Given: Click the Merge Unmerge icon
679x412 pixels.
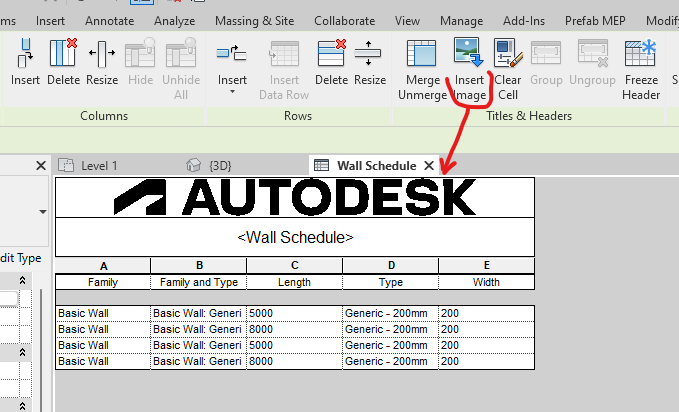Looking at the screenshot, I should pos(421,53).
